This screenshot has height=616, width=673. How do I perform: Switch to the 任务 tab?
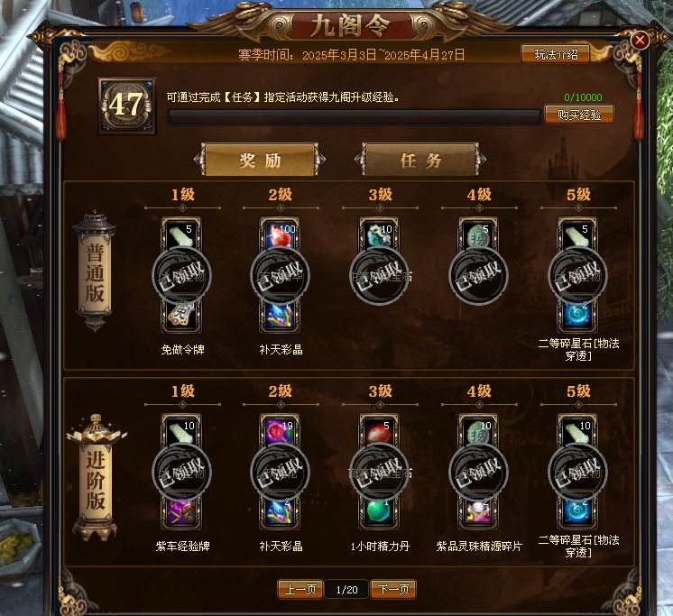(x=420, y=160)
